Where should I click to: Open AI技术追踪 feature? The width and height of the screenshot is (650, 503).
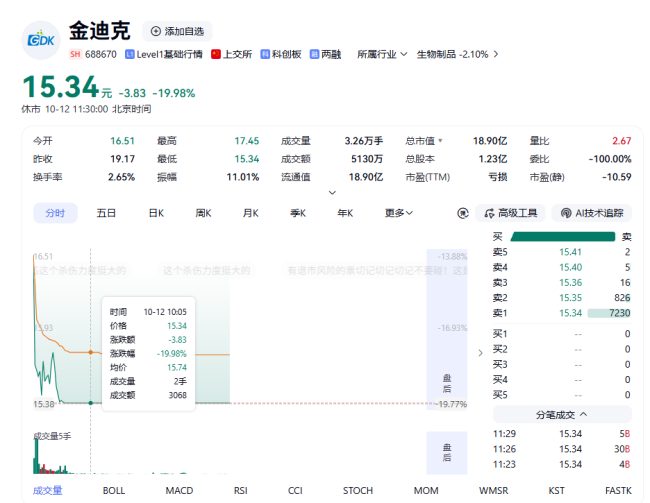point(592,213)
